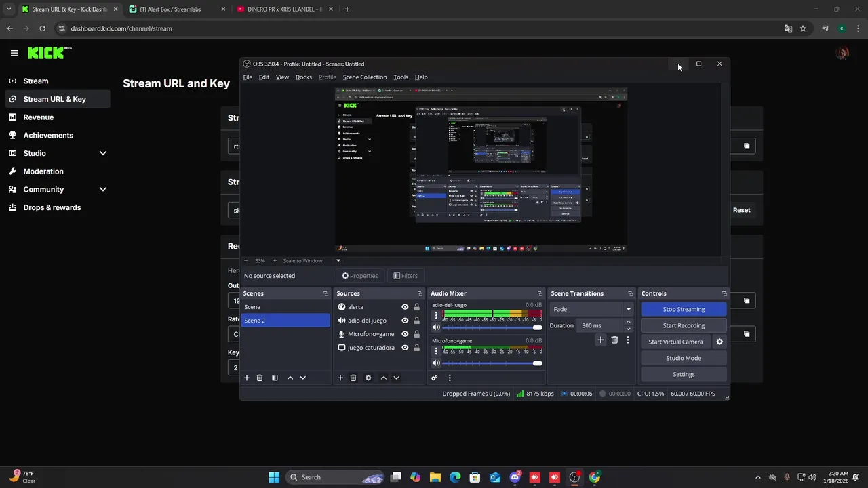Move scene down using Scenes down arrow
The width and height of the screenshot is (868, 488).
coord(302,378)
